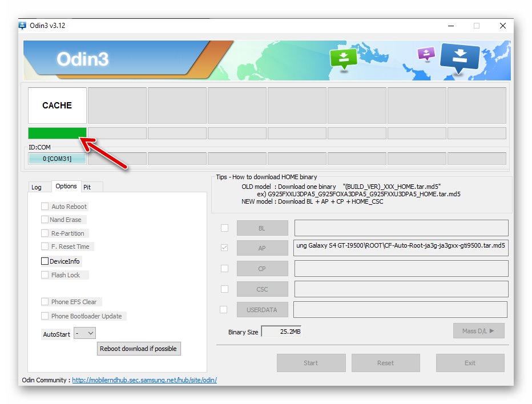Click the BL file button
This screenshot has height=404, width=532.
tap(262, 228)
